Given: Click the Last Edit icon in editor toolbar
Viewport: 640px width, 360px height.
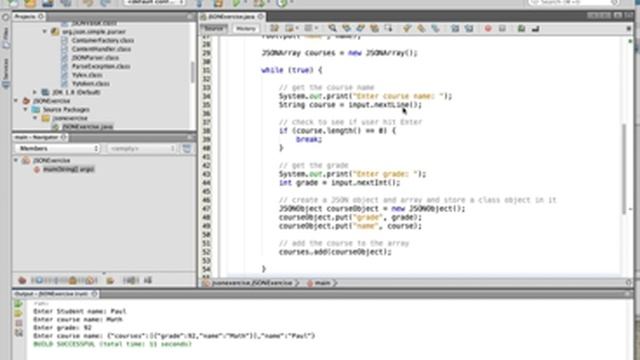Looking at the screenshot, I should pos(274,28).
